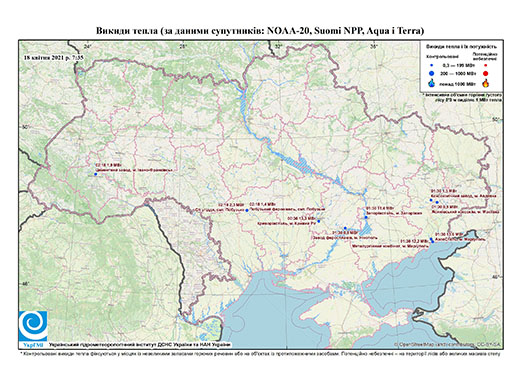Click the Avdiivka coke plant marker
Viewport: 520px width, 368px height.
pyautogui.click(x=431, y=200)
